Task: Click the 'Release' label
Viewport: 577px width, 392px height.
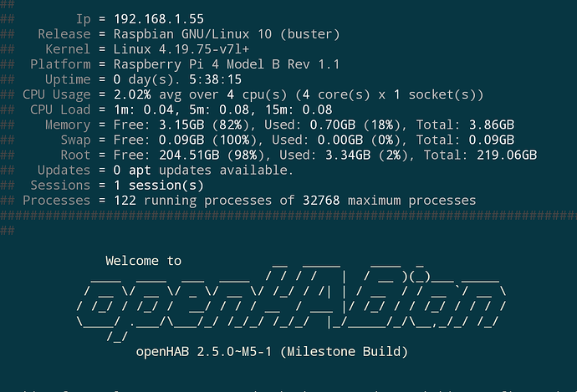Action: 64,34
